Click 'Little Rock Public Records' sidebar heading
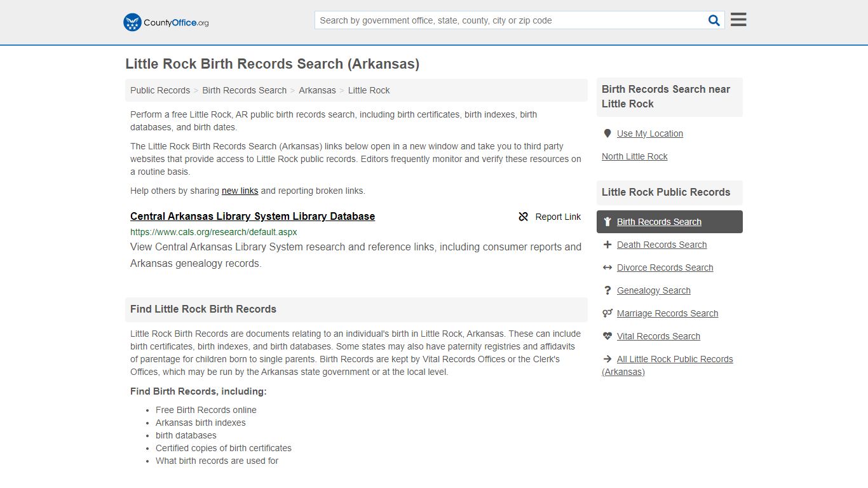This screenshot has height=488, width=868. (666, 192)
